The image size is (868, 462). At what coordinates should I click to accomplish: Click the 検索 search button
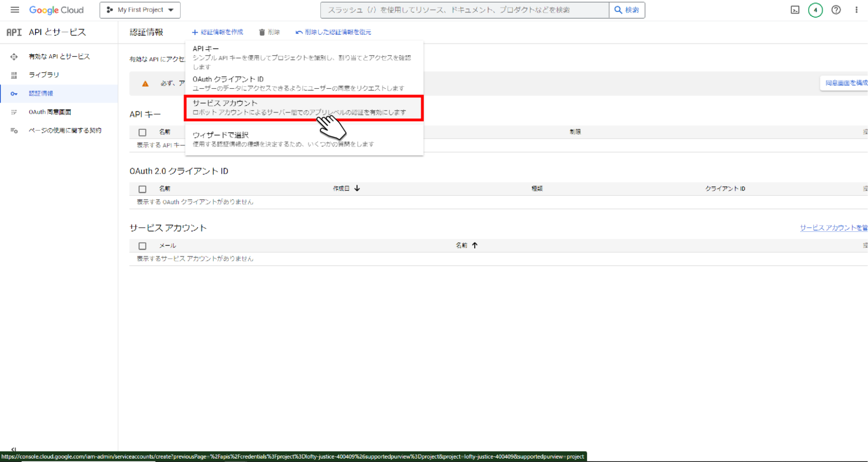pos(627,10)
